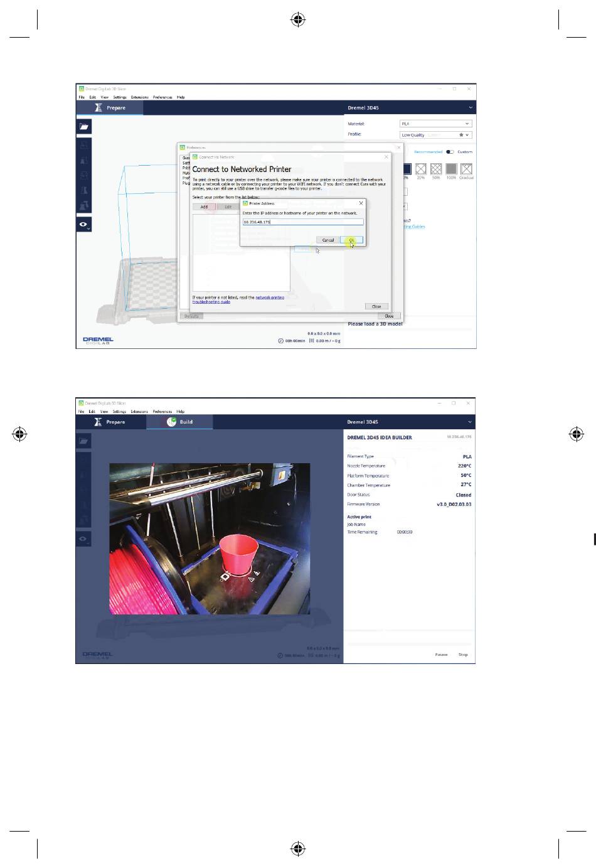Select the Prepare tab in the upper screenshot
596x868 pixels.
coord(110,108)
